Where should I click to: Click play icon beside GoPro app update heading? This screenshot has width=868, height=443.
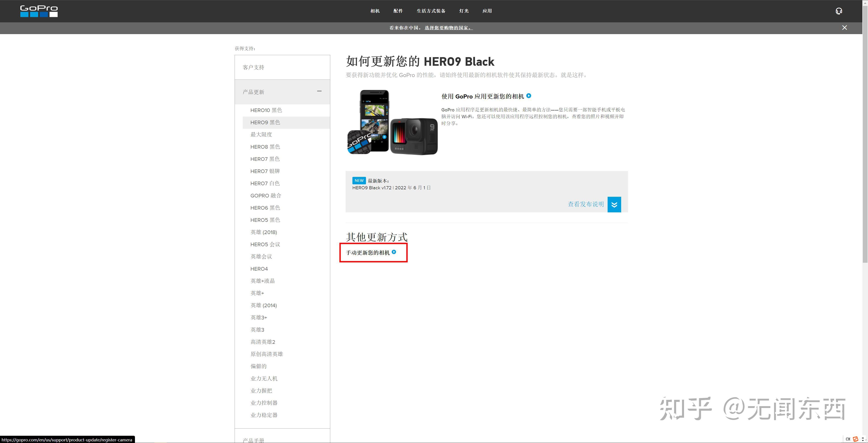point(529,96)
